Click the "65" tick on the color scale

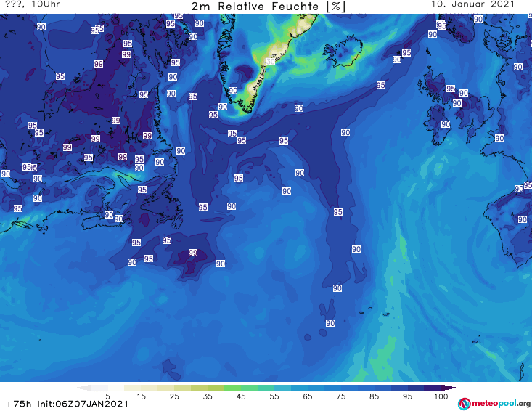(307, 396)
